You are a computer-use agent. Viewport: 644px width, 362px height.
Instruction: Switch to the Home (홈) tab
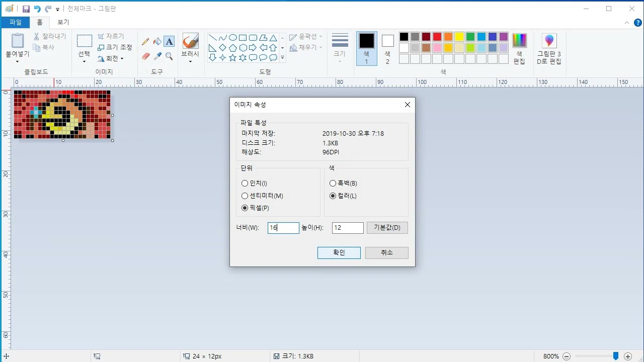pos(40,22)
